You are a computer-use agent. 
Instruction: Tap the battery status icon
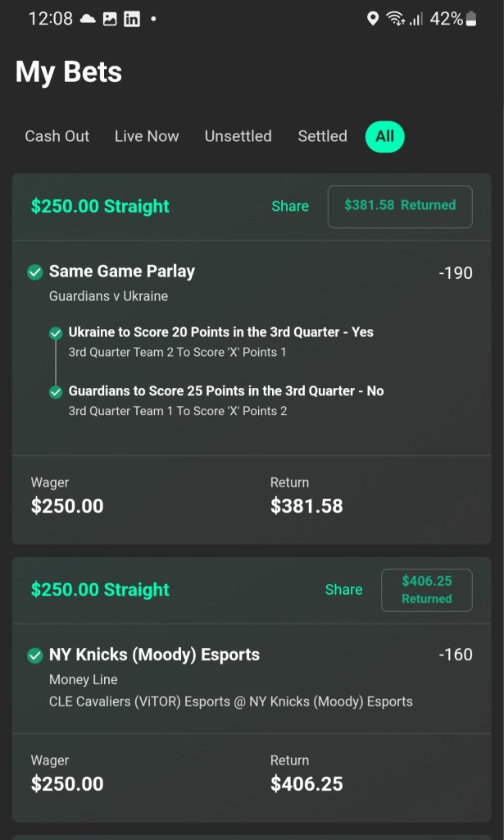(471, 19)
